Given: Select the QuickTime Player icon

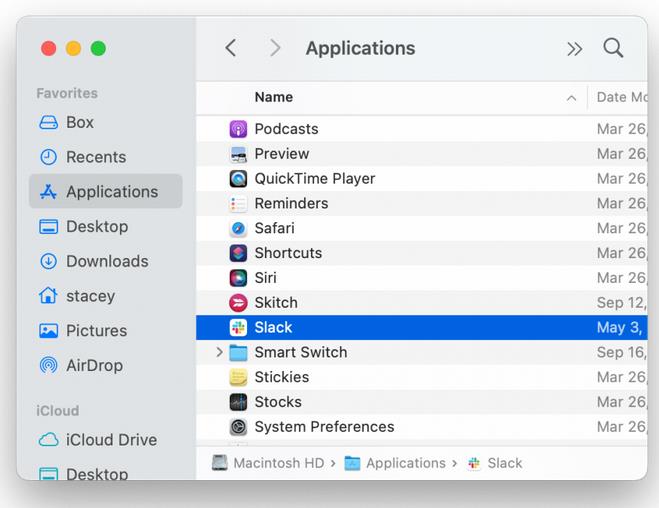Looking at the screenshot, I should point(238,179).
